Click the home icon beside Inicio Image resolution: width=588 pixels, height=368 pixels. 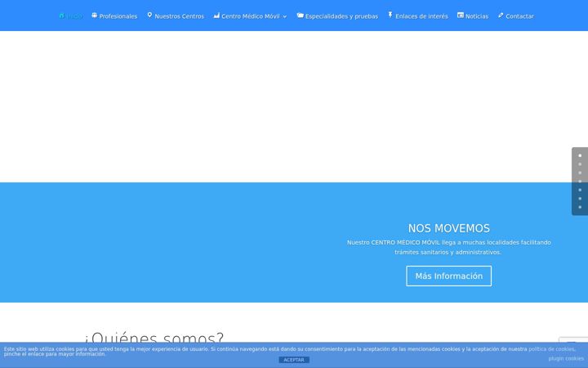coord(61,16)
